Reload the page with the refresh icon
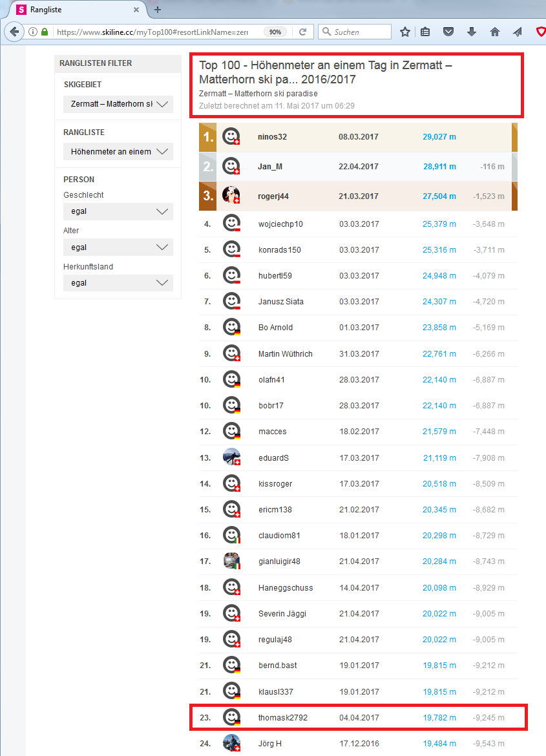546x756 pixels. [302, 32]
